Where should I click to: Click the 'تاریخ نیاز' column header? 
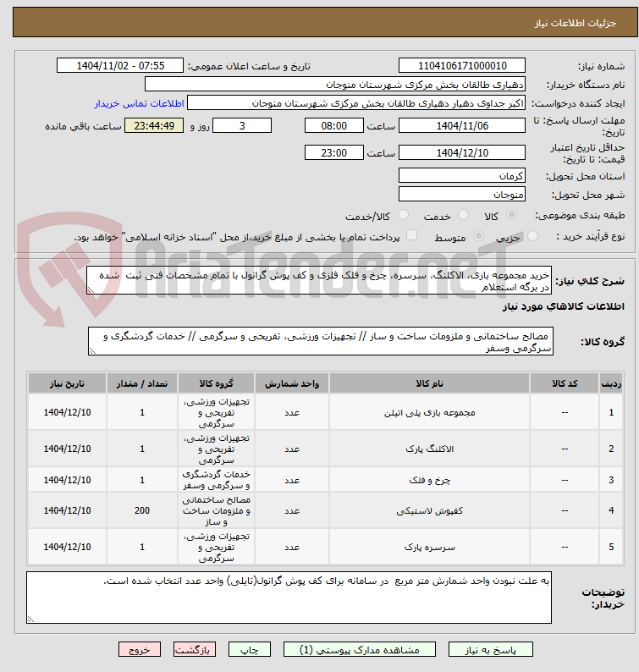(x=68, y=383)
